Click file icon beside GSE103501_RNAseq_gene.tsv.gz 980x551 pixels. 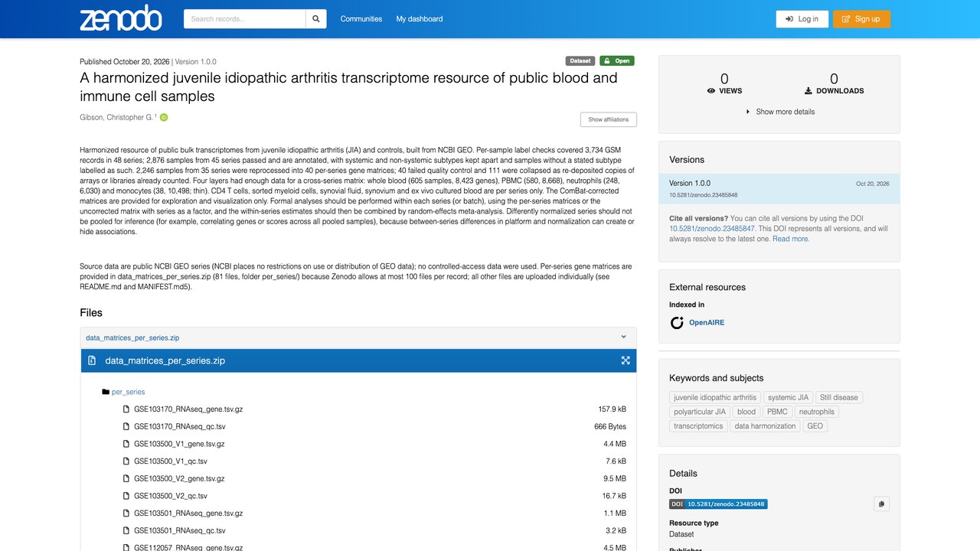126,514
